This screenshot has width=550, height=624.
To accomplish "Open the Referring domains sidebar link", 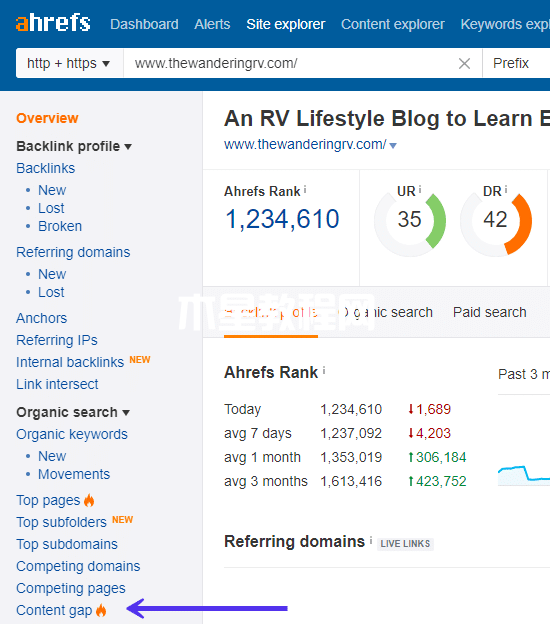I will click(x=73, y=252).
